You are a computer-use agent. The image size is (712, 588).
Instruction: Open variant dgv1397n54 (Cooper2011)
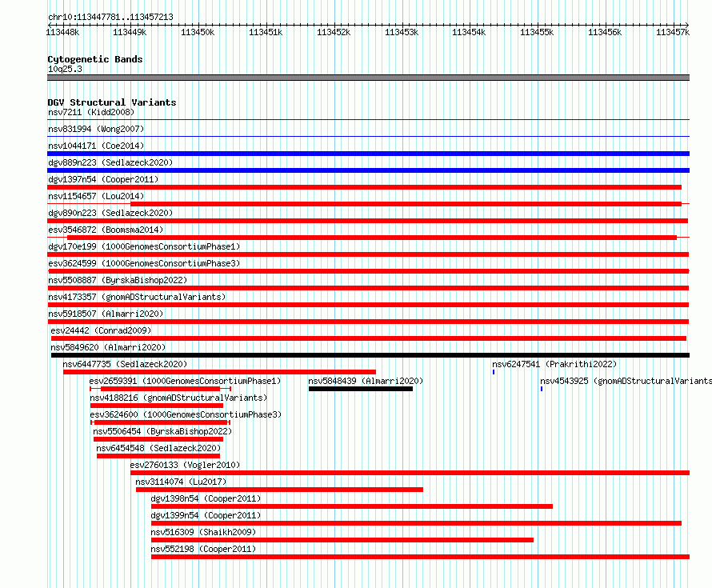(x=103, y=179)
